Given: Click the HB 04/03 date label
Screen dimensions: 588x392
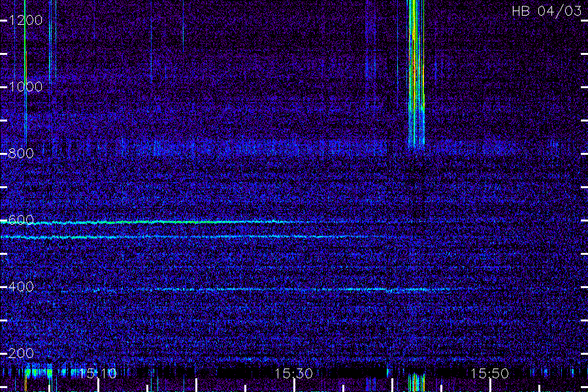Looking at the screenshot, I should (x=547, y=11).
